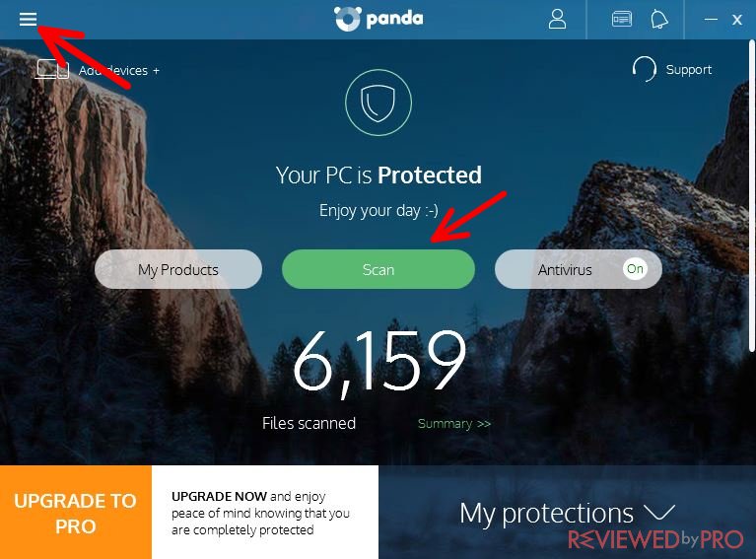Open the hamburger menu
The width and height of the screenshot is (756, 559).
tap(28, 20)
